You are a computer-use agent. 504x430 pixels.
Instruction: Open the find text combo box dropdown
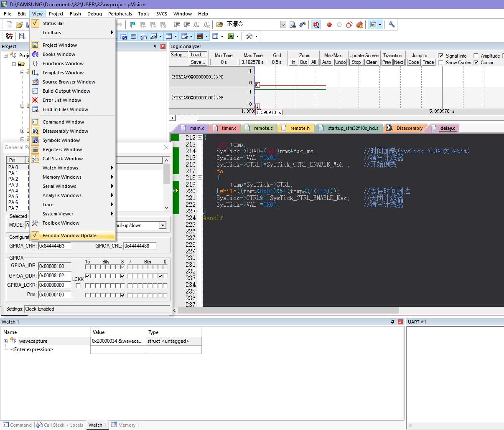click(283, 25)
